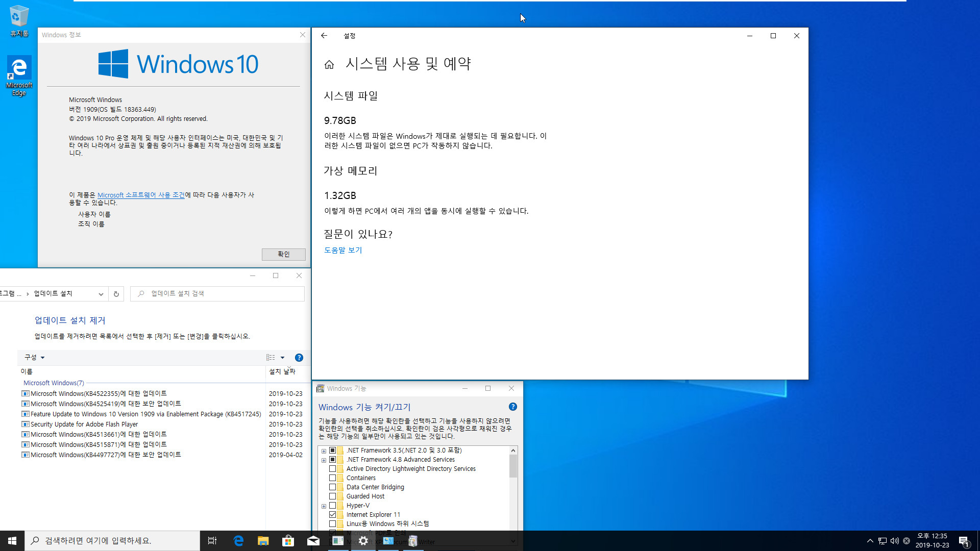Switch to Settings gear on taskbar

point(363,541)
